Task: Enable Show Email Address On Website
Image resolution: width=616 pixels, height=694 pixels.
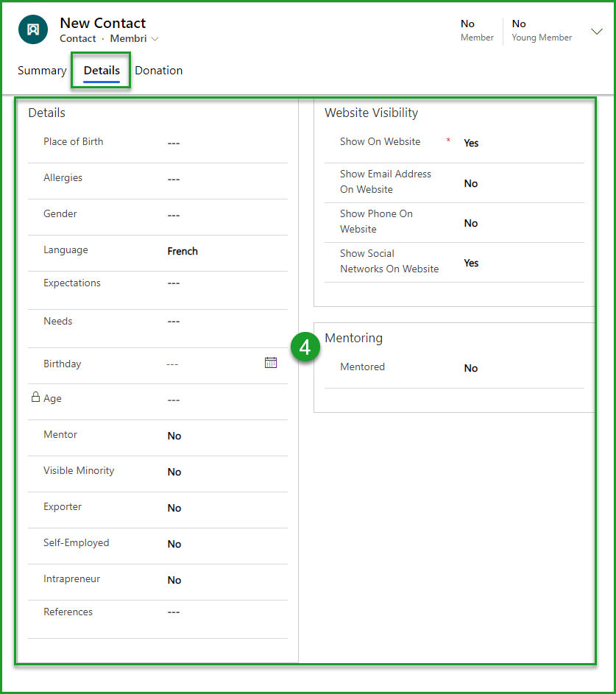Action: (x=470, y=183)
